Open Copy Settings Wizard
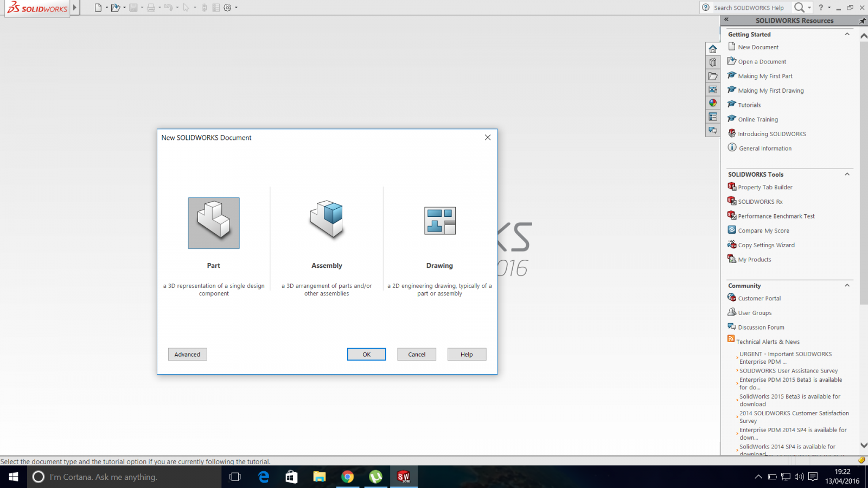 (x=766, y=245)
